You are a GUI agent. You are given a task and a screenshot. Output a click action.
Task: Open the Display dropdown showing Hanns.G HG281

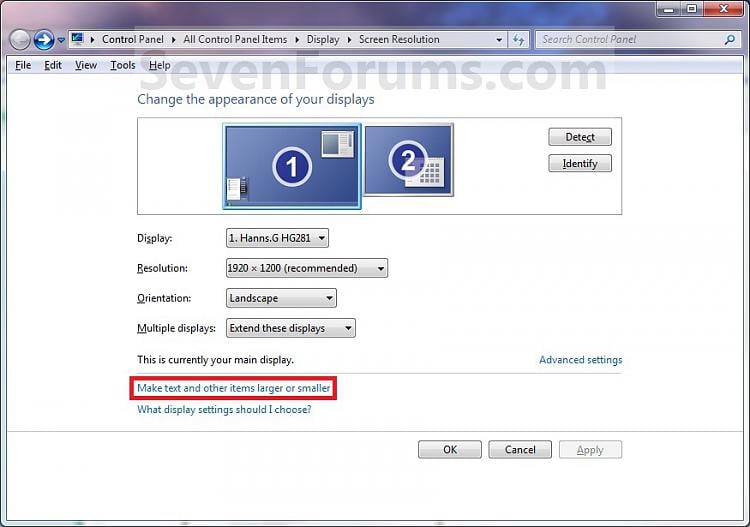pyautogui.click(x=277, y=238)
